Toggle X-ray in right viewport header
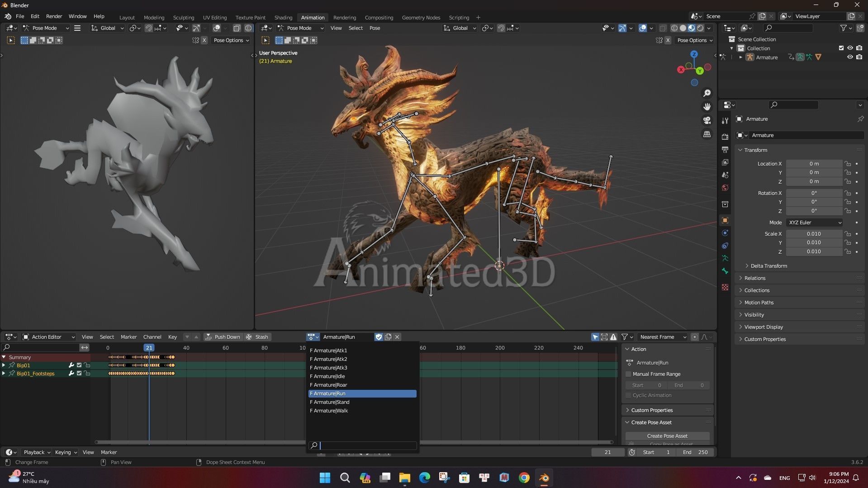Viewport: 868px width, 488px height. 663,28
